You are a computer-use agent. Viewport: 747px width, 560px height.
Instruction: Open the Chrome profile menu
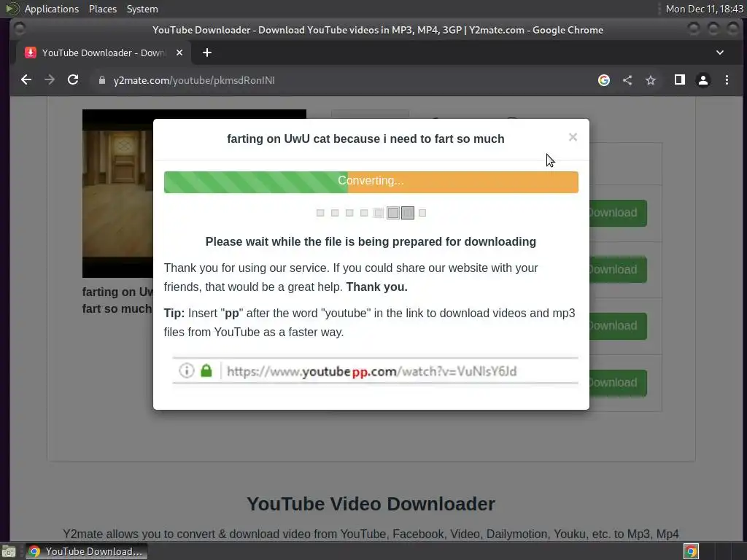tap(703, 80)
